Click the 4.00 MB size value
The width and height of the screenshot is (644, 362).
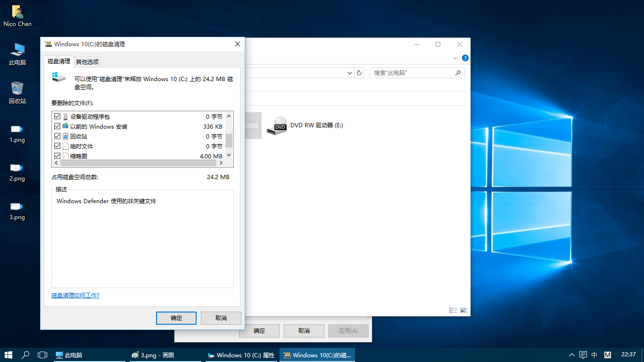(x=211, y=156)
